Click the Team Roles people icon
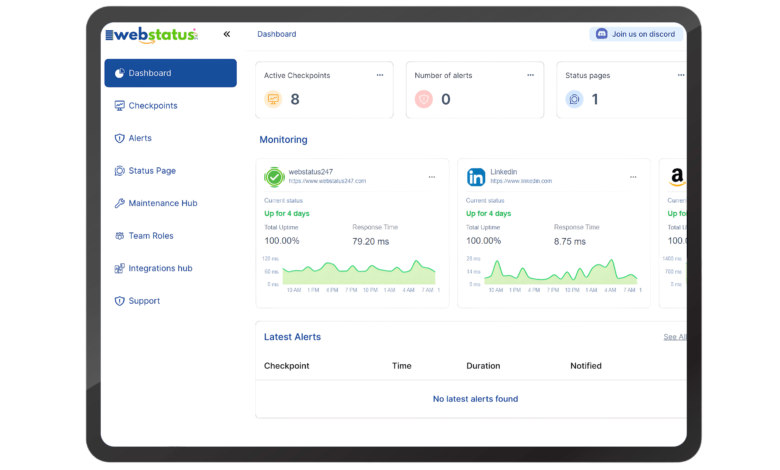 120,236
